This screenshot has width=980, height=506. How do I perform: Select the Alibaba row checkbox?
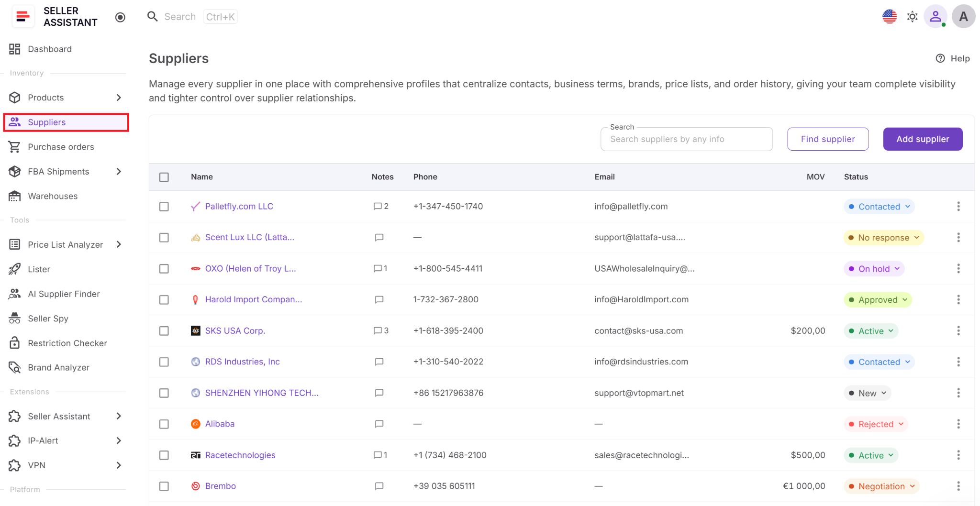pyautogui.click(x=164, y=424)
